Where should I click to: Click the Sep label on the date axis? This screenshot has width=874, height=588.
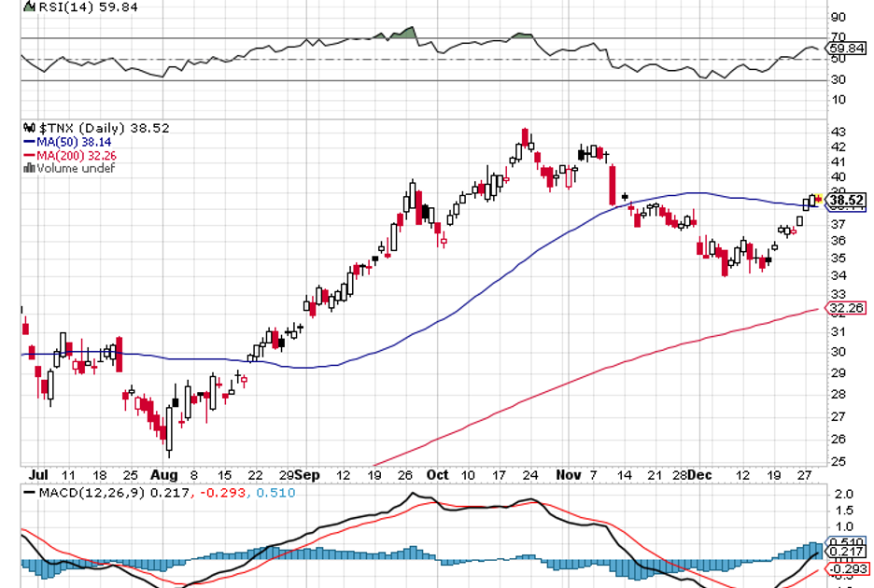point(309,474)
